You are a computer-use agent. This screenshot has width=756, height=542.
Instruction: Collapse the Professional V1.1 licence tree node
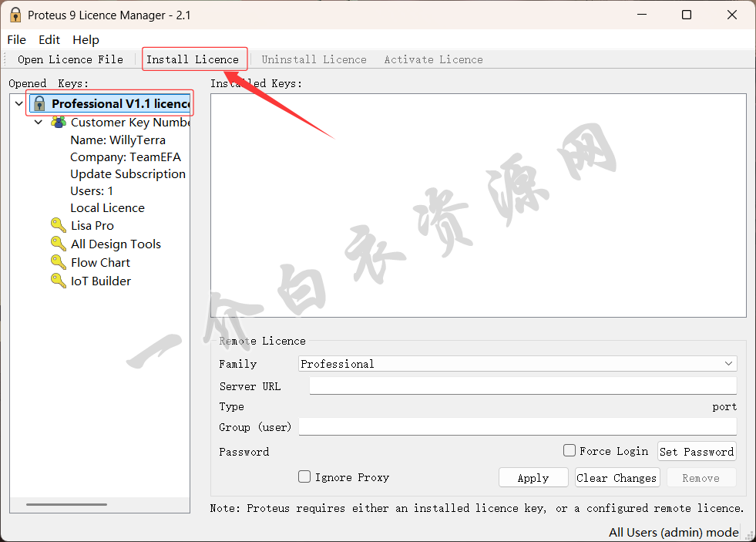click(19, 103)
